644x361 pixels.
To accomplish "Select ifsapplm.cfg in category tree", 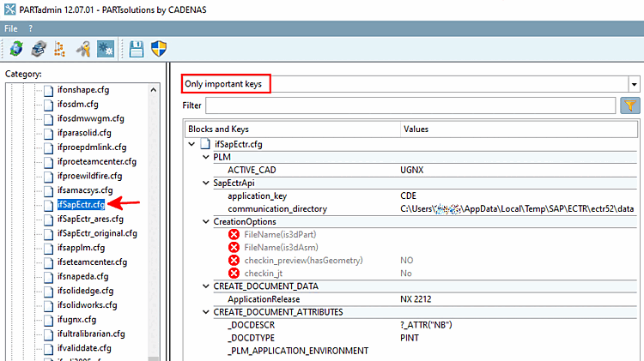I will click(x=81, y=248).
